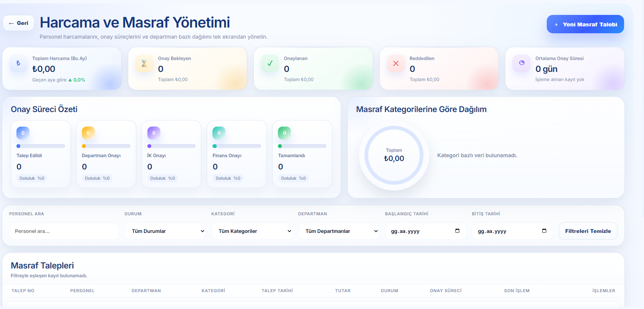Click the İşleme alınan kayıt yok text

pyautogui.click(x=560, y=80)
